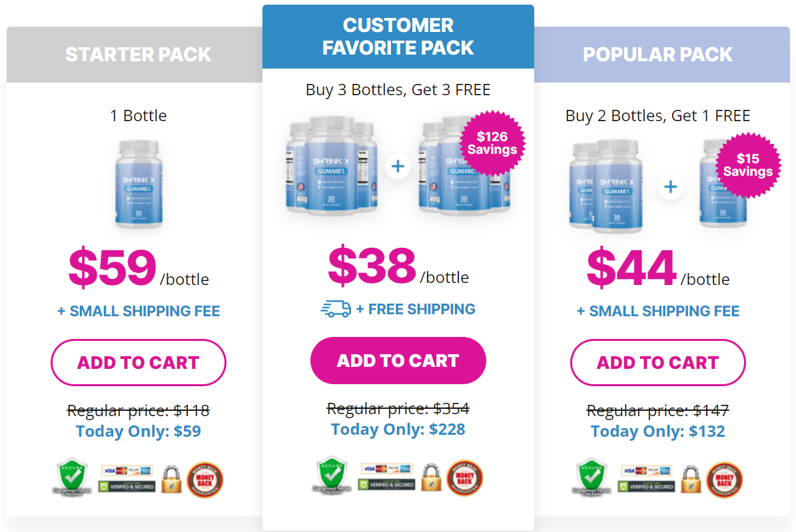Click the crossed-out Regular price $354 text

pyautogui.click(x=398, y=409)
